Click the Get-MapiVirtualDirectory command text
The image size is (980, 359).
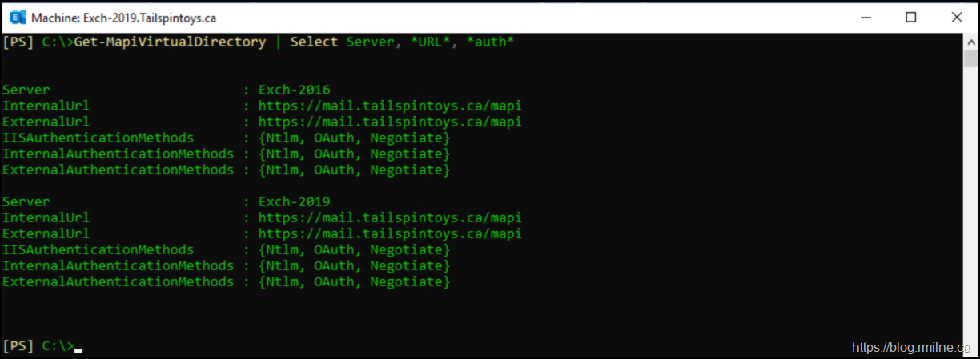pos(170,42)
